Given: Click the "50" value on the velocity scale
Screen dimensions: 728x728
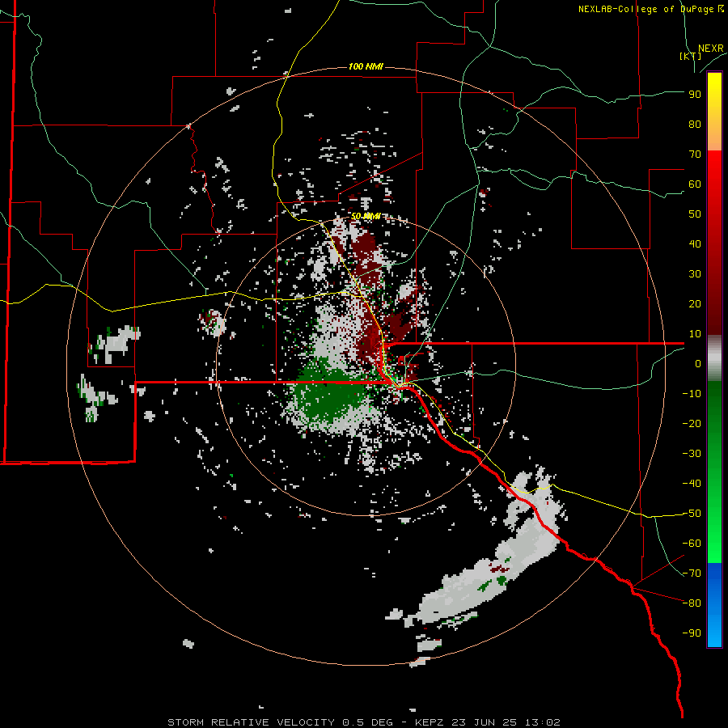Looking at the screenshot, I should [x=695, y=214].
